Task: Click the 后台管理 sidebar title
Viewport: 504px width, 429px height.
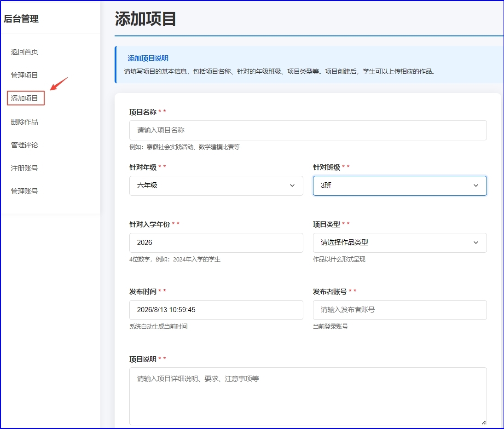Action: [x=21, y=18]
